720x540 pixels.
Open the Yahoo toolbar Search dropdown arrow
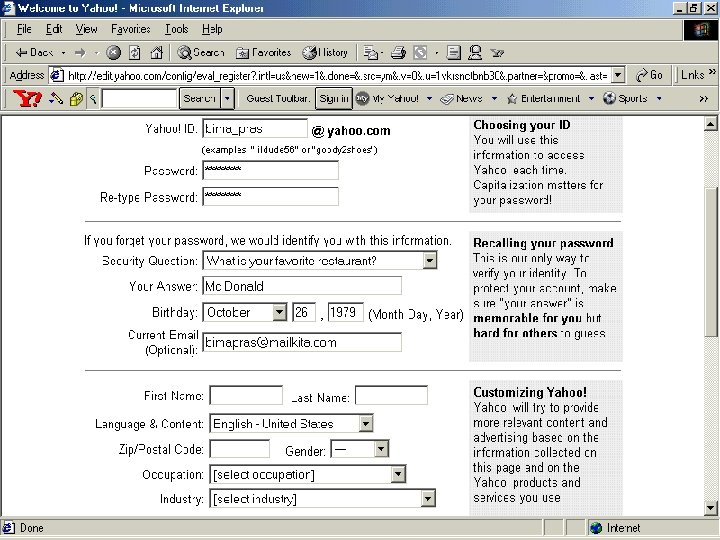pos(227,98)
